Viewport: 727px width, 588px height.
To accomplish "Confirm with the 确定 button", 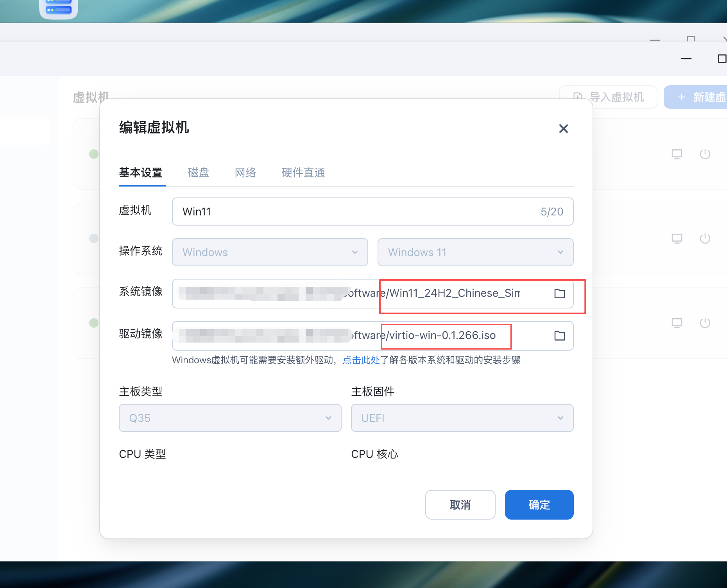I will [539, 505].
